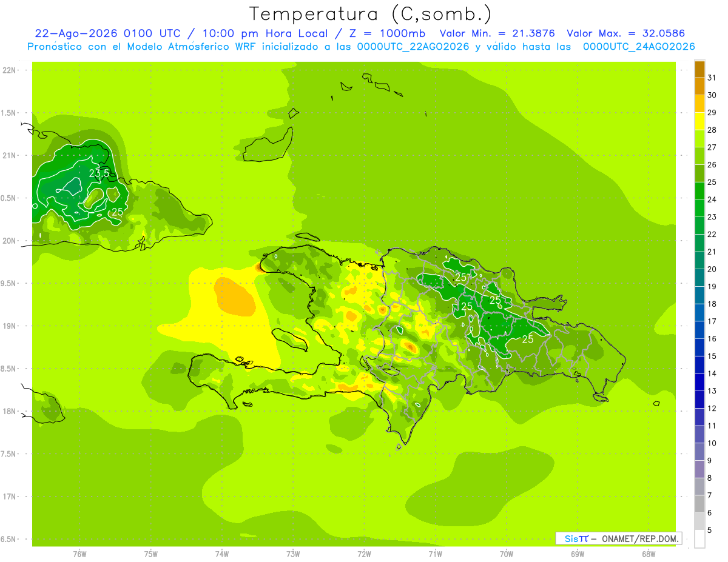Viewport: 728px width, 562px height.
Task: Pick the yellow colorbar swatch between 28 and 29
Action: tap(699, 121)
